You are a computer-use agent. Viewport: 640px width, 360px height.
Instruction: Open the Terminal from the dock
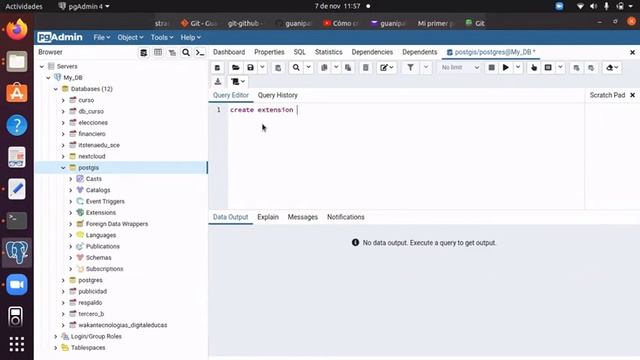[17, 220]
